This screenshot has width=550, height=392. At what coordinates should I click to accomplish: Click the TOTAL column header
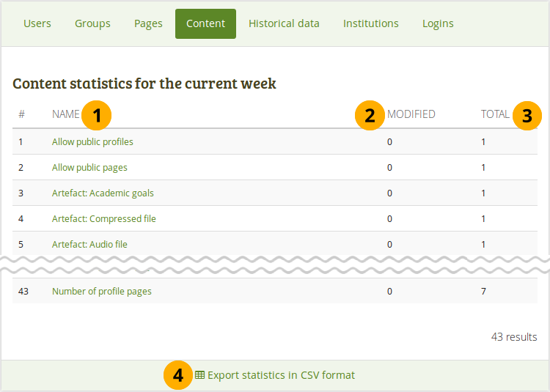495,114
